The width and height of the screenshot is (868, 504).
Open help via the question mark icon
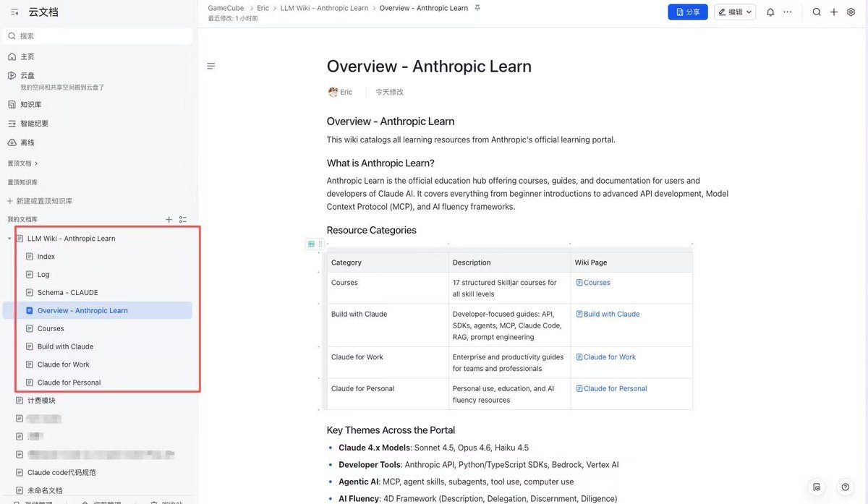(x=845, y=487)
